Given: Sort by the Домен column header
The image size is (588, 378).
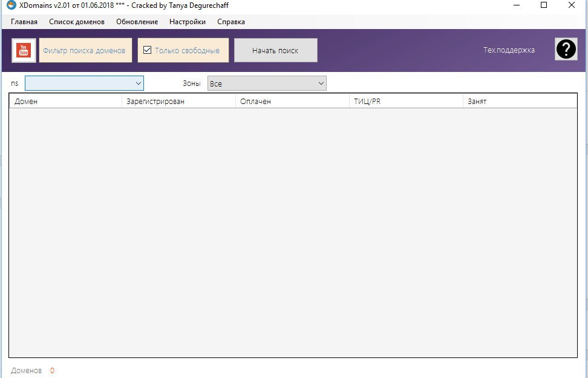Looking at the screenshot, I should [65, 101].
